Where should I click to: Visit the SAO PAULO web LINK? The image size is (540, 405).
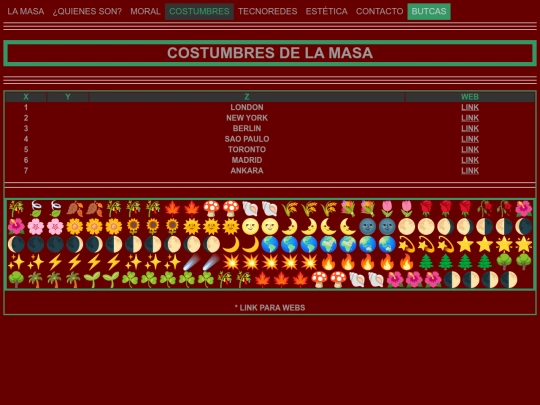[470, 139]
